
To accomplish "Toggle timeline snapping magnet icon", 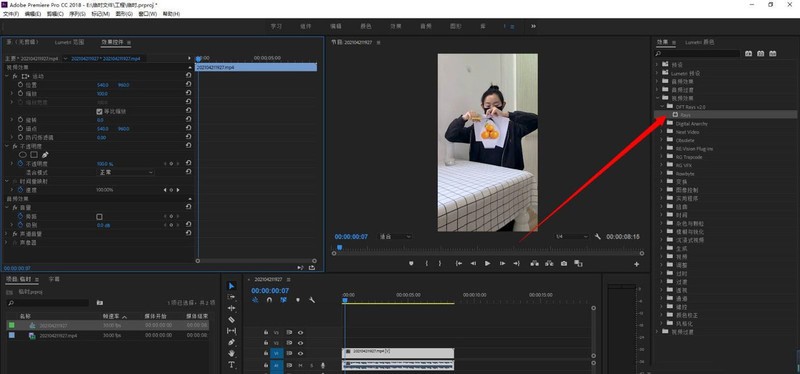I will pyautogui.click(x=269, y=300).
